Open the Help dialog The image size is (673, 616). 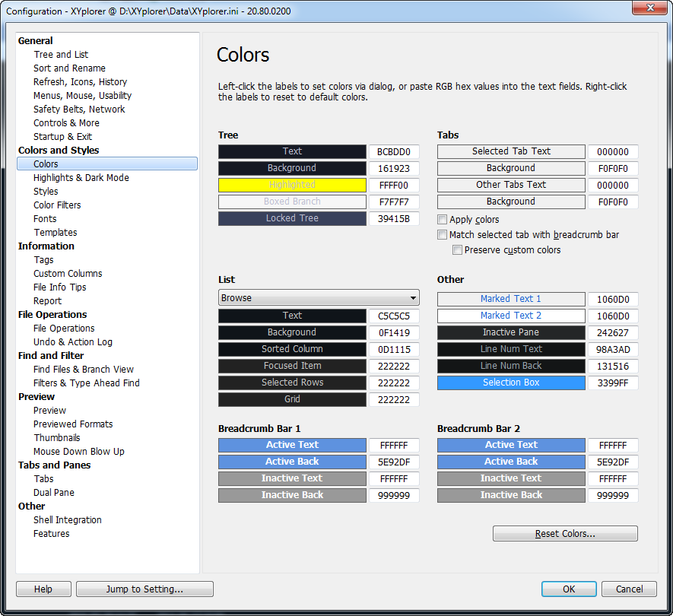click(x=43, y=589)
